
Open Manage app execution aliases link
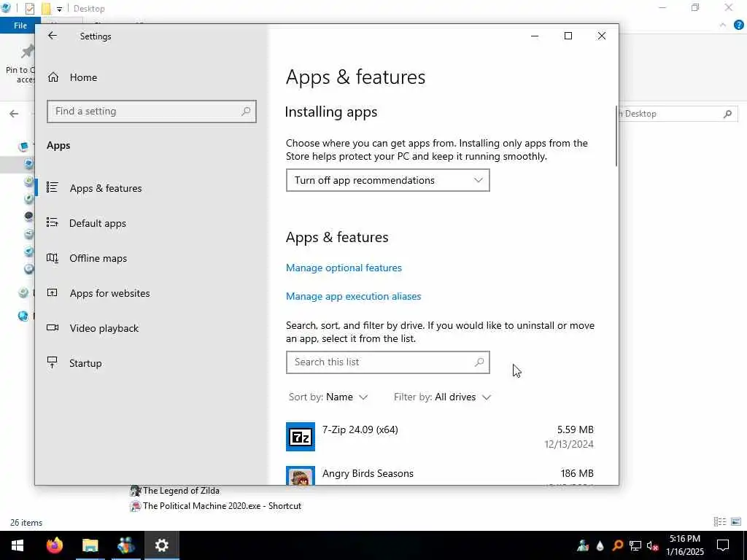tap(354, 296)
